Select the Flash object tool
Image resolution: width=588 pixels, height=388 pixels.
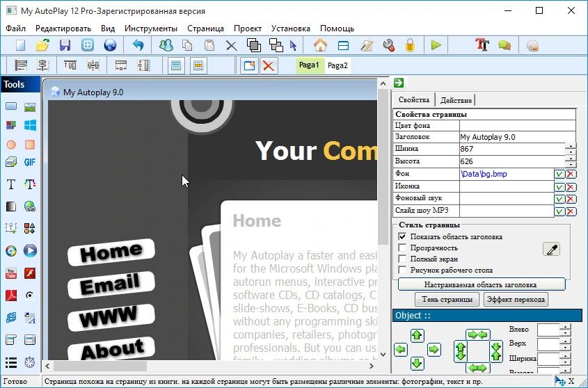click(x=30, y=273)
